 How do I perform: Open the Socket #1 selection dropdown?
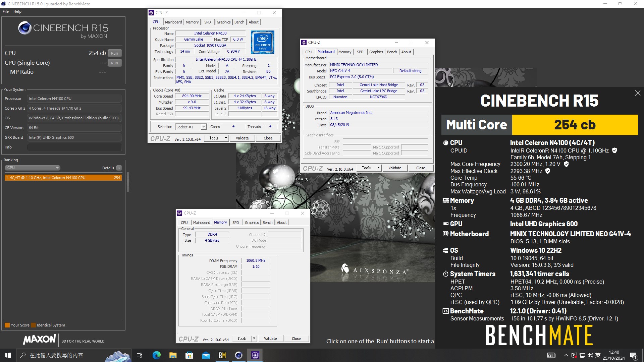191,127
